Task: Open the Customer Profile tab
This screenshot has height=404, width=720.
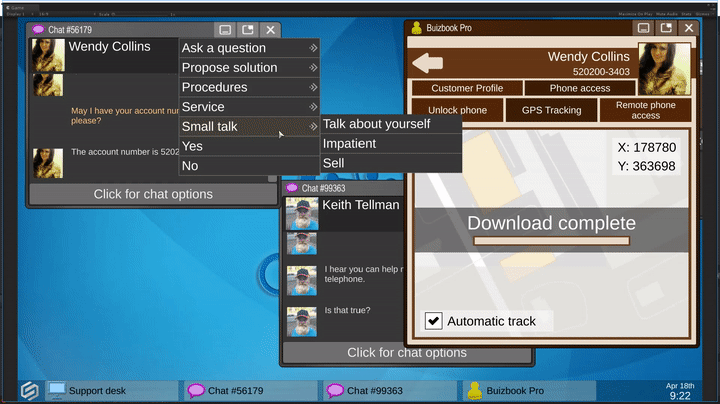Action: 467,88
